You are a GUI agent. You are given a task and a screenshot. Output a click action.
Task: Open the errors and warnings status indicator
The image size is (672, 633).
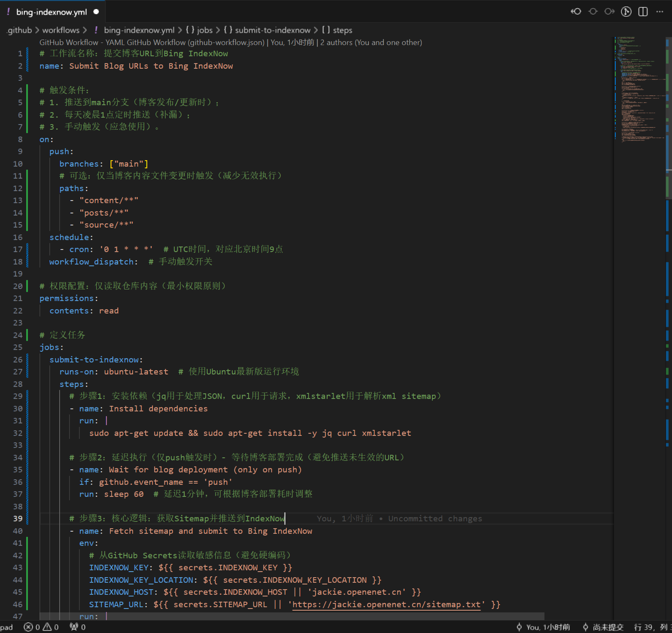(41, 627)
